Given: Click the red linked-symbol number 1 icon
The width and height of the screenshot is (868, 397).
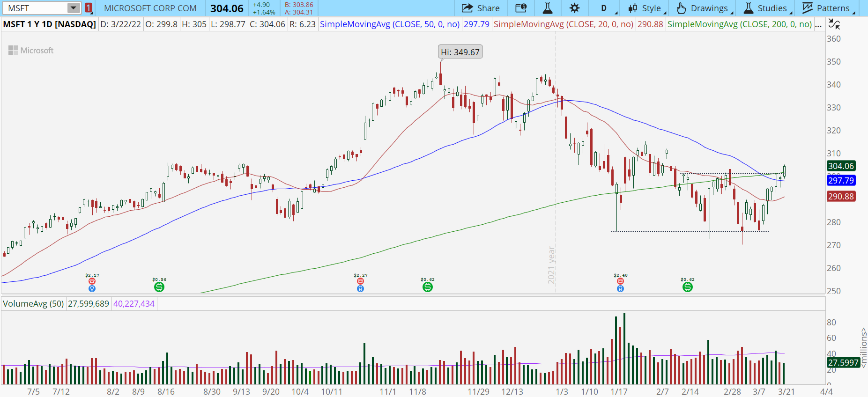Looking at the screenshot, I should (89, 8).
